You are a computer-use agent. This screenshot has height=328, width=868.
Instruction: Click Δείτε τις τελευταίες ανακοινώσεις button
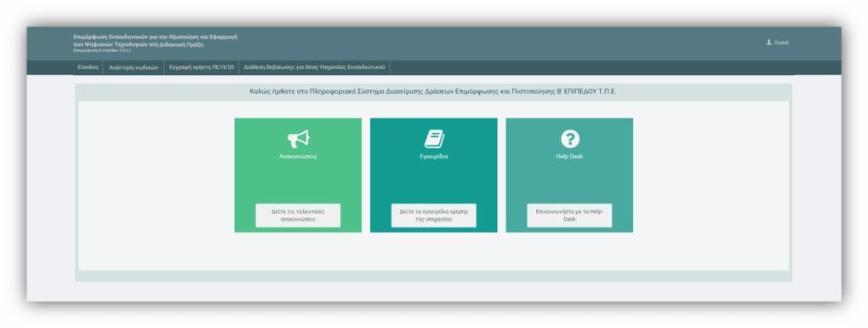click(298, 216)
